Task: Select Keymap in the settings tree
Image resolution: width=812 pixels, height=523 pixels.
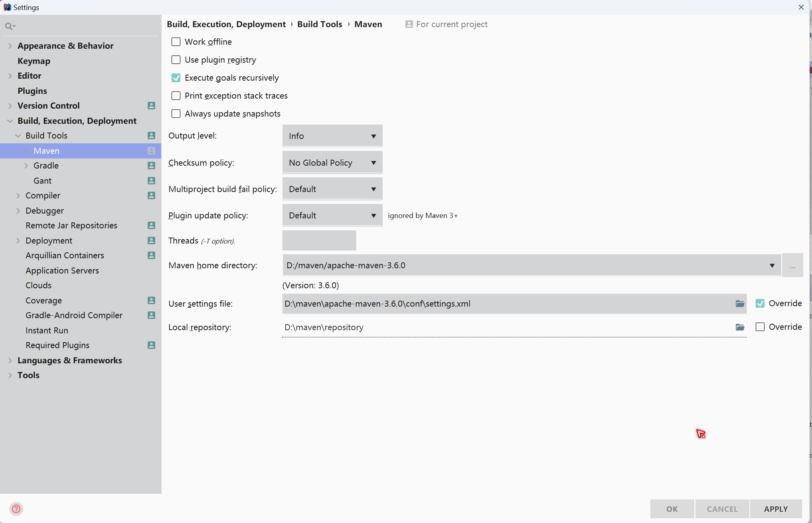Action: 34,61
